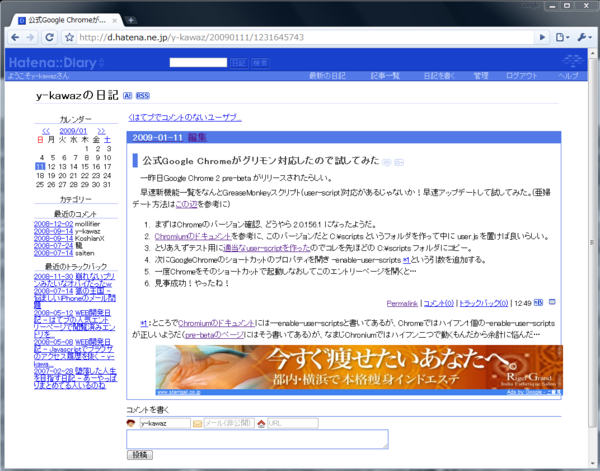
Task: Click the URL input field
Action: point(293,423)
